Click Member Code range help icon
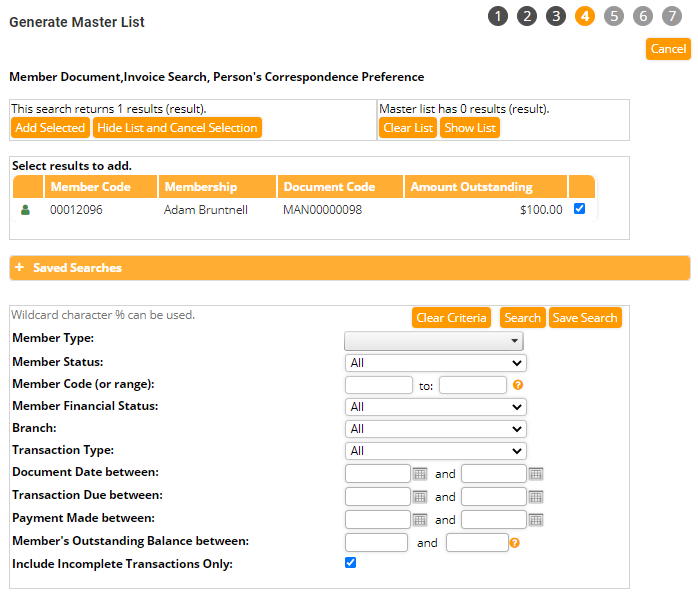698x592 pixels. click(x=518, y=385)
